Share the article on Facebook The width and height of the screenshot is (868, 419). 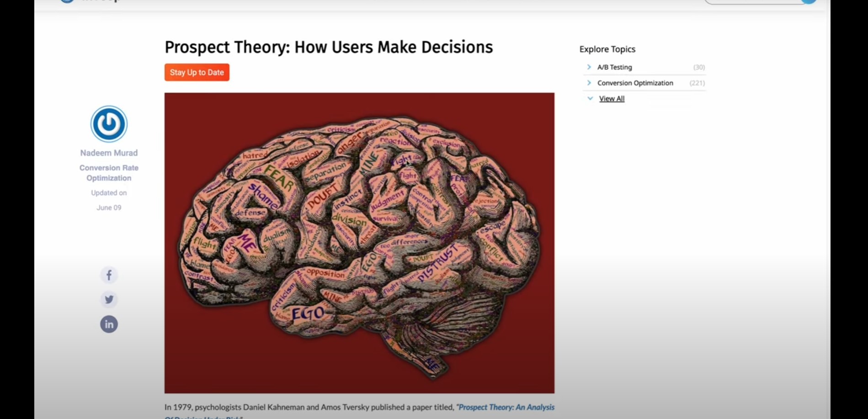(109, 275)
